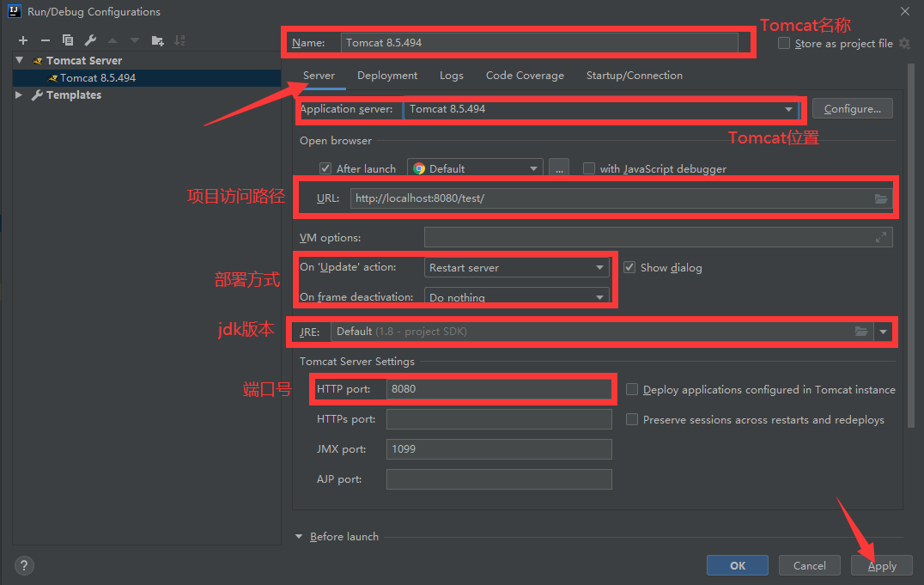924x585 pixels.
Task: Switch to the Startup/Connection tab
Action: coord(634,76)
